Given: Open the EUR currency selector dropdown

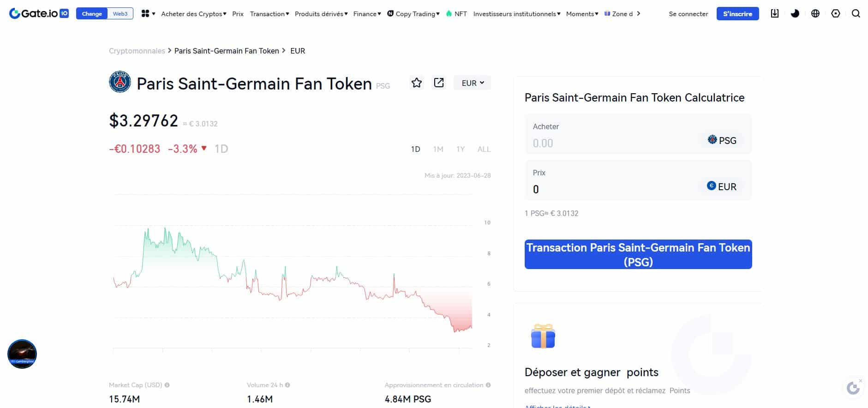Looking at the screenshot, I should coord(473,83).
